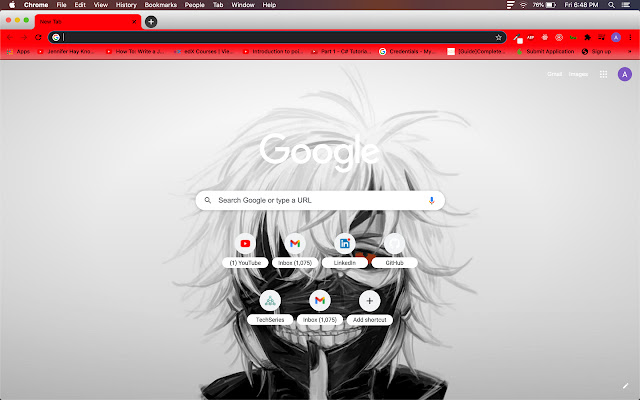Start voice search with microphone icon
Screen dimensions: 640x400
pyautogui.click(x=431, y=200)
